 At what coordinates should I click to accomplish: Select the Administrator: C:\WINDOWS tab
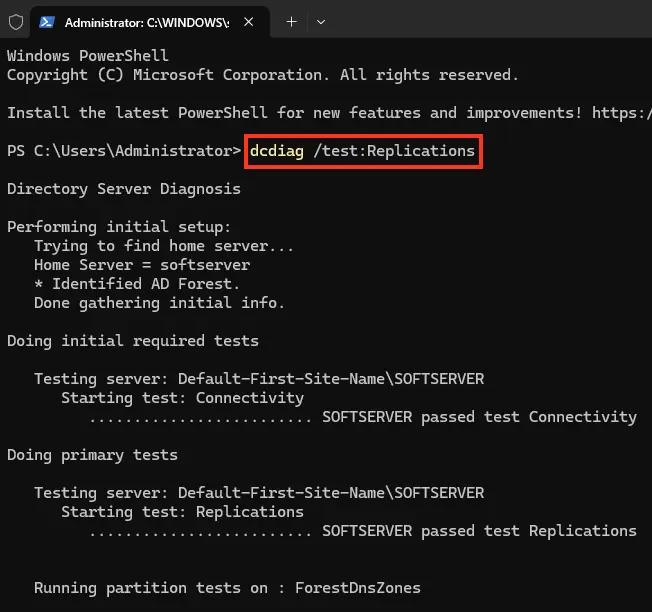coord(145,21)
